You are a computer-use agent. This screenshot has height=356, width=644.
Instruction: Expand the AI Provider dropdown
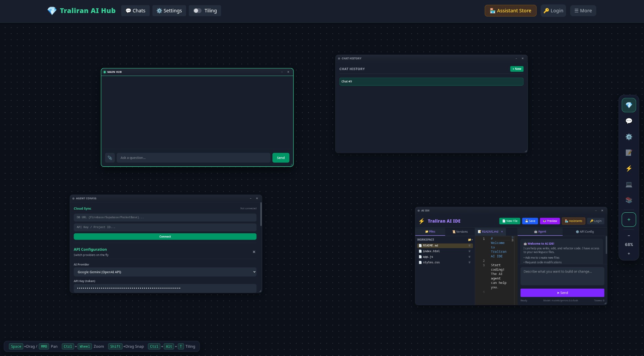pos(165,272)
